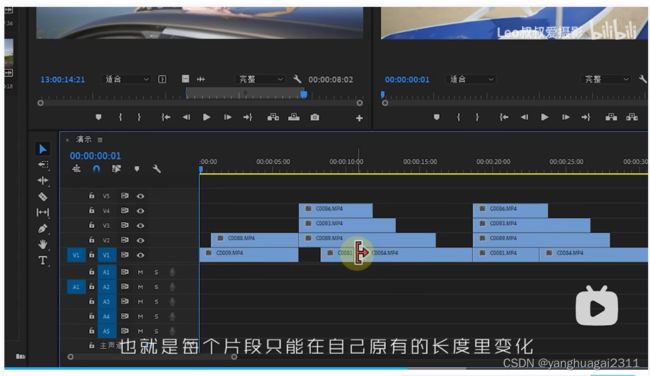Image resolution: width=650 pixels, height=376 pixels.
Task: Enable voice-over record on A4
Action: click(172, 316)
